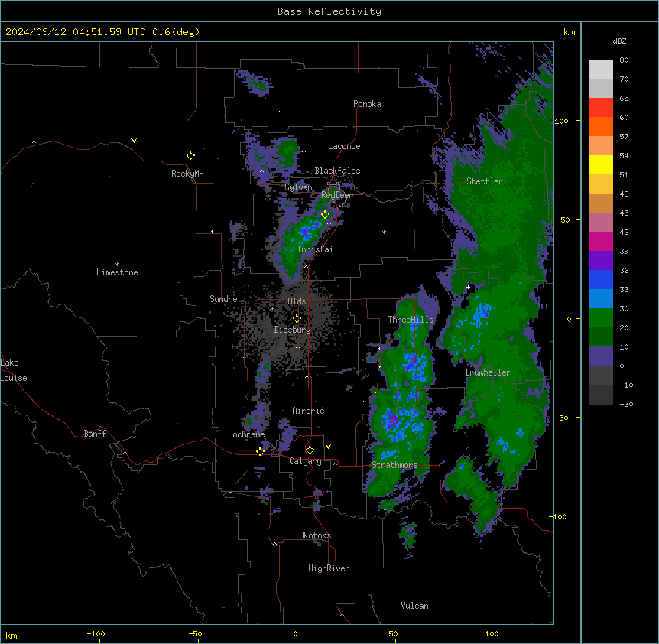The height and width of the screenshot is (644, 659).
Task: Click the asterisk marker above Limestone
Action: (x=117, y=265)
